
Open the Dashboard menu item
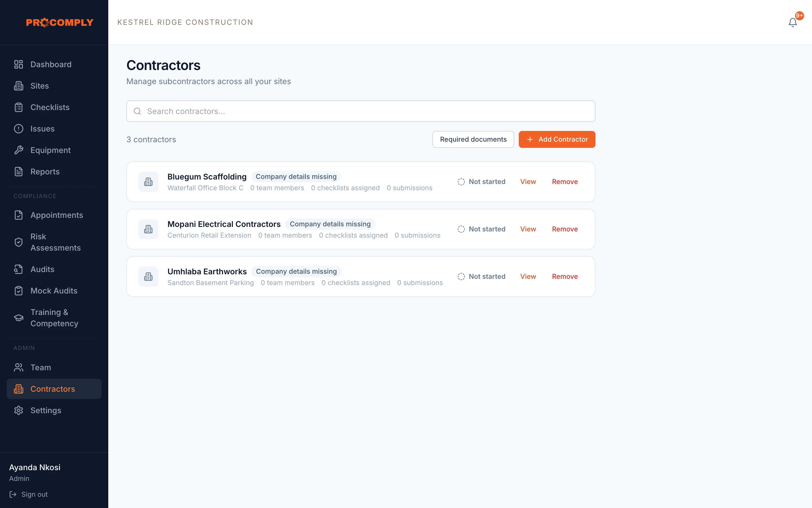(x=54, y=64)
